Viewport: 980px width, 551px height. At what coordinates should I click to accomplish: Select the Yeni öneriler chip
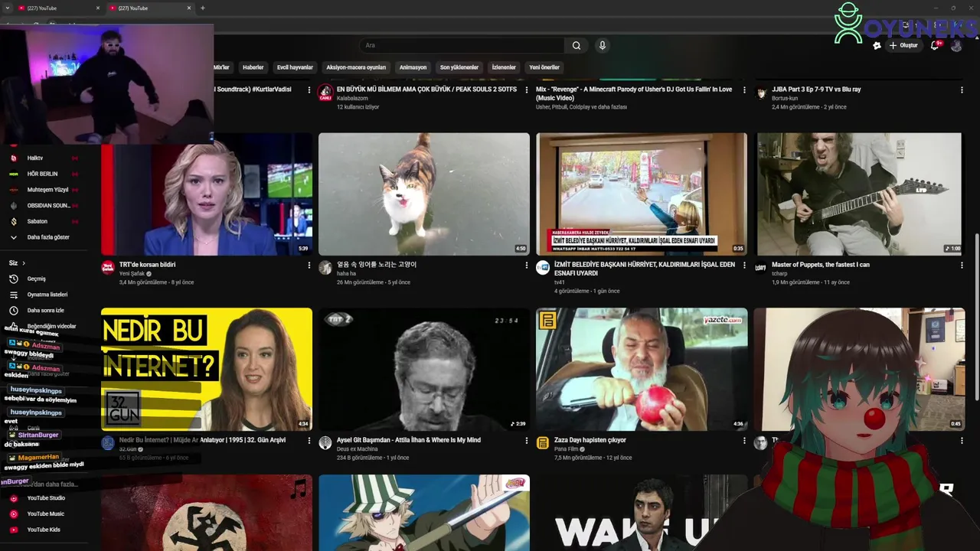(544, 67)
